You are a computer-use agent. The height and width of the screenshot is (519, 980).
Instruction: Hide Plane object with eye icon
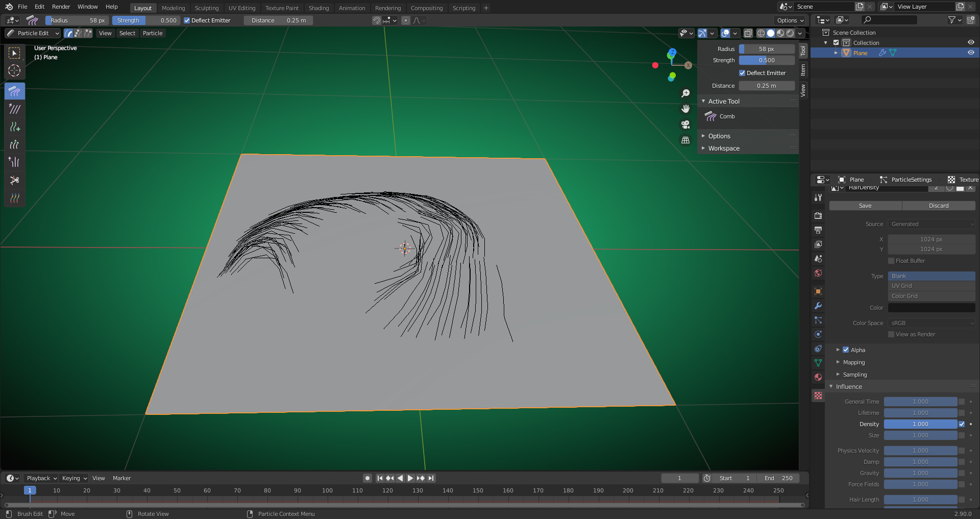971,53
